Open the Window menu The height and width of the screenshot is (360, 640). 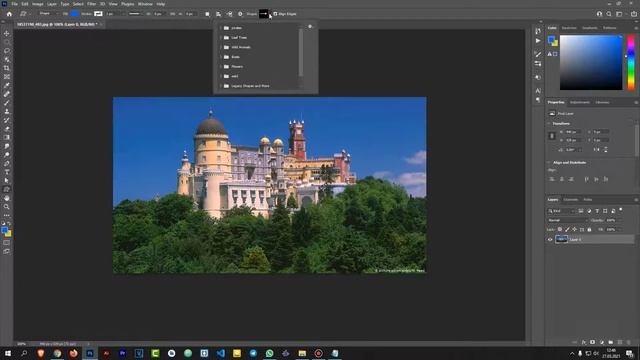[x=145, y=4]
